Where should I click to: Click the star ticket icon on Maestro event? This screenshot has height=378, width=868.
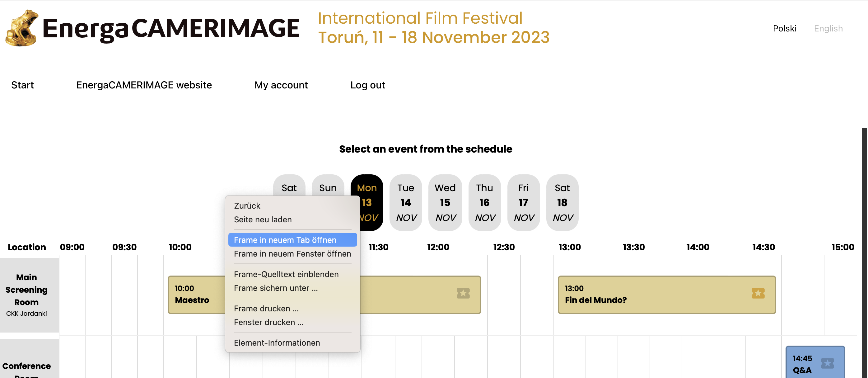[x=463, y=293]
